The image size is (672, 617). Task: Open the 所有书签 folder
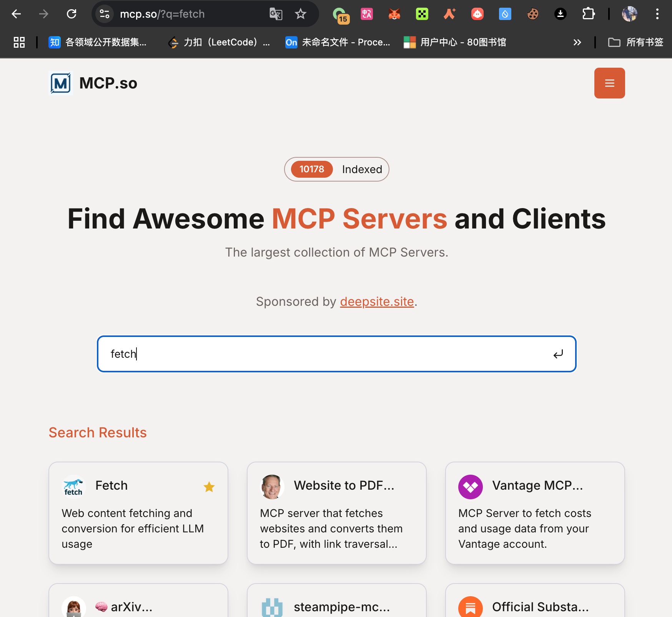click(636, 42)
